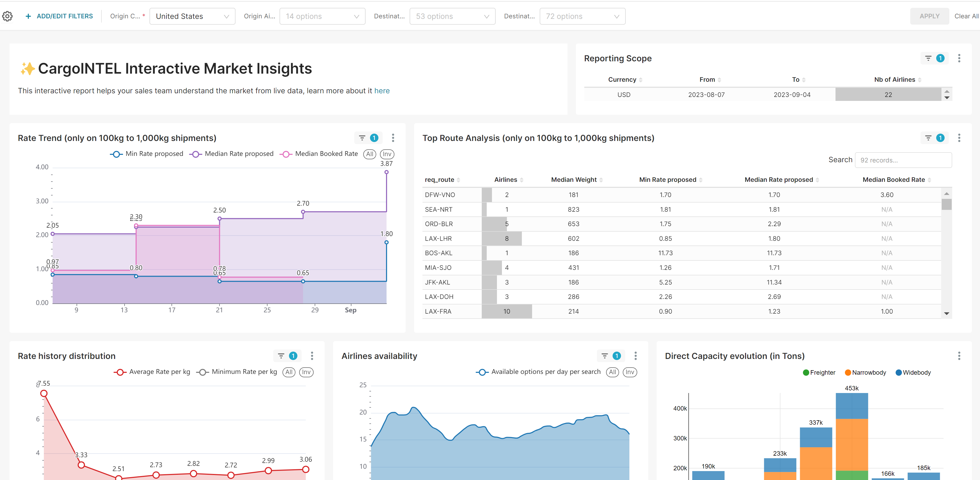Open Airlines availability three-dot menu
This screenshot has width=980, height=480.
coord(635,356)
